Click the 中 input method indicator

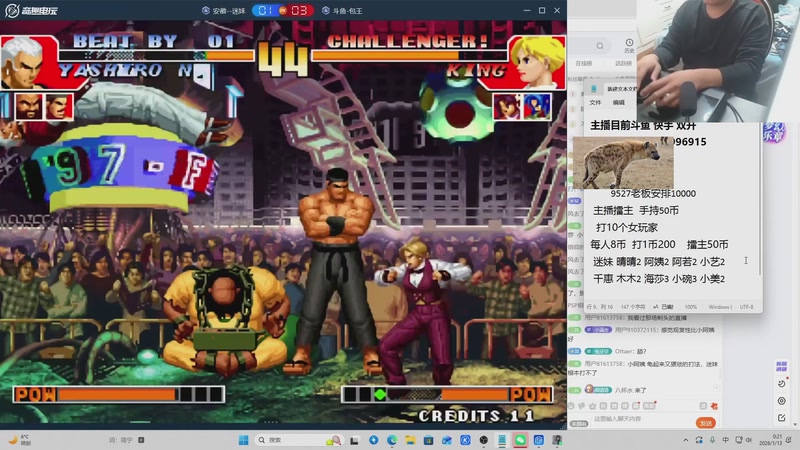pyautogui.click(x=725, y=440)
